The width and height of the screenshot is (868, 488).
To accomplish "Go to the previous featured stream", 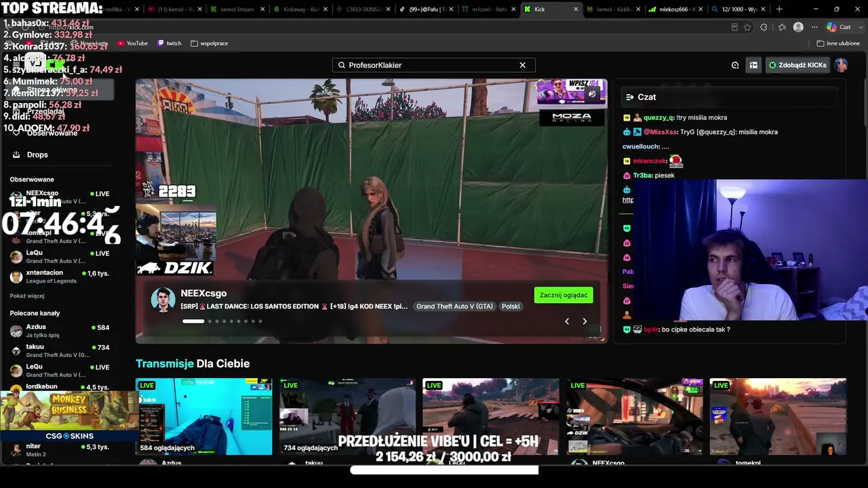I will coord(567,321).
